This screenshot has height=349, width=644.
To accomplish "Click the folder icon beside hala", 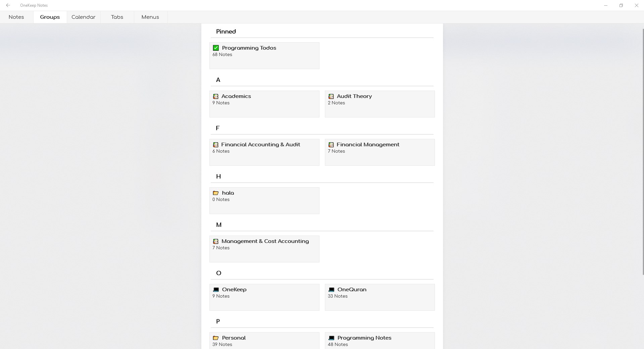I will [216, 193].
